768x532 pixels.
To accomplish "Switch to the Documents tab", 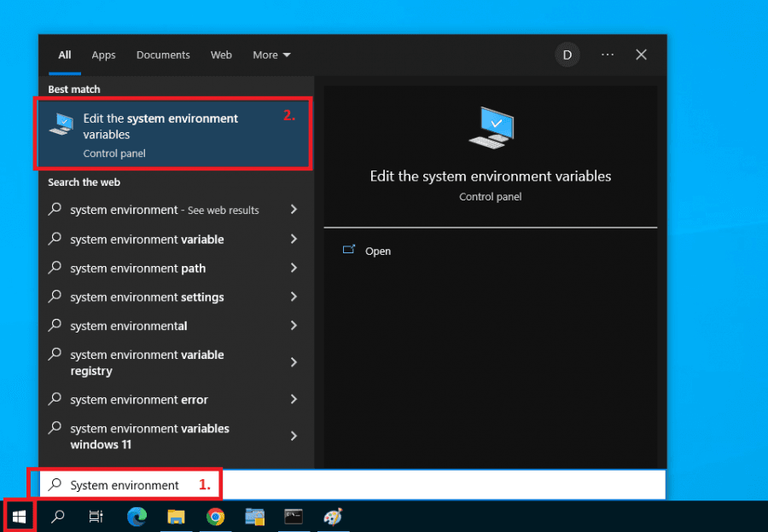I will pos(162,55).
